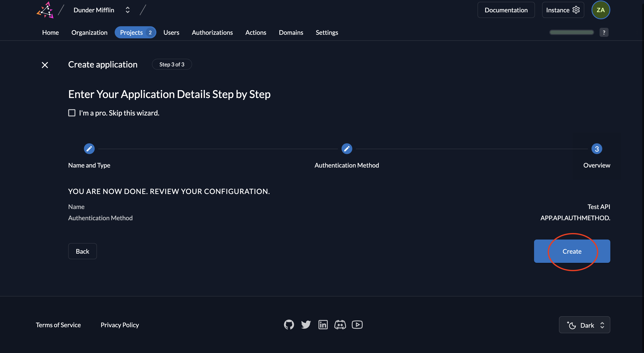The image size is (644, 353).
Task: Click the Name and Type edit icon
Action: [89, 149]
